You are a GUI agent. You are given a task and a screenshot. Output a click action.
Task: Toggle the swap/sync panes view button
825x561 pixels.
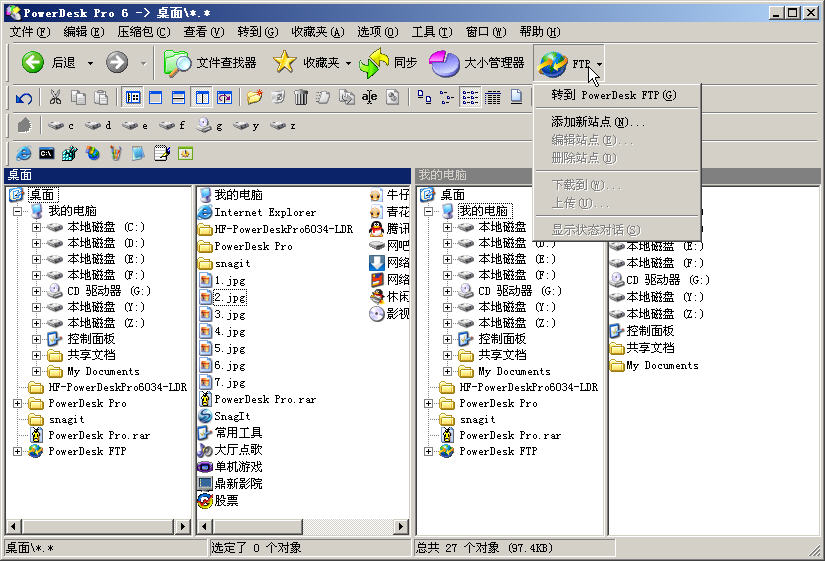point(225,97)
